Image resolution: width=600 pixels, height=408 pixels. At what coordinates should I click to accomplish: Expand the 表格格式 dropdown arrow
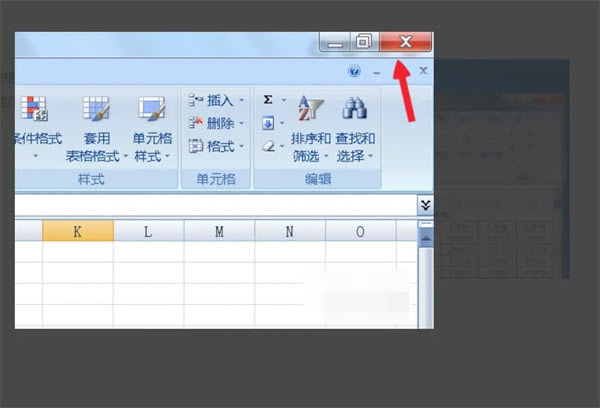(x=126, y=156)
